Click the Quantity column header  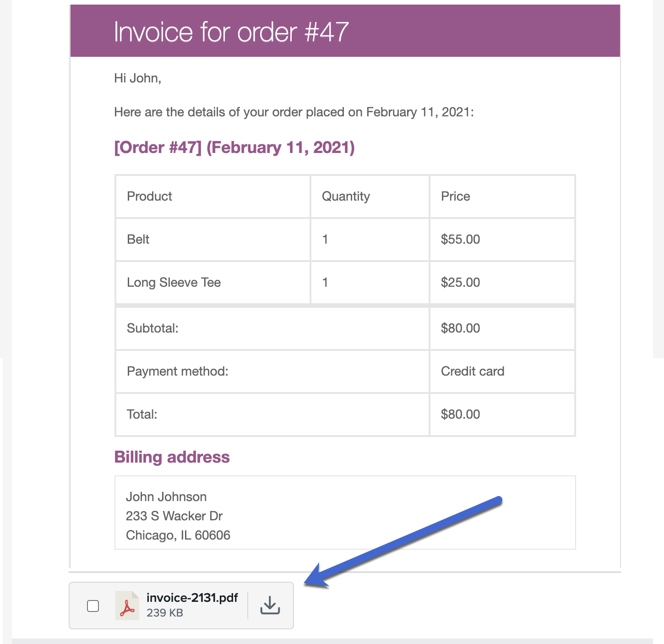click(346, 196)
